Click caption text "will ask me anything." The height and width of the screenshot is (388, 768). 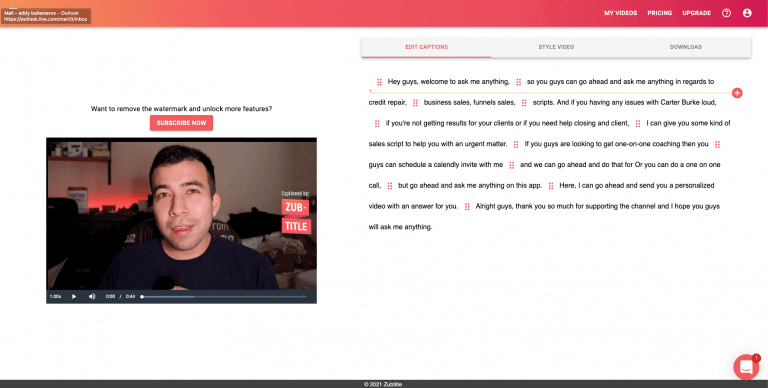(x=400, y=227)
